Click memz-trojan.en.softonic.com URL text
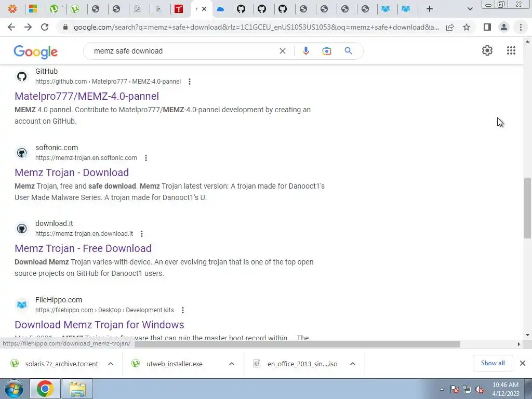The width and height of the screenshot is (532, 399). (x=86, y=158)
